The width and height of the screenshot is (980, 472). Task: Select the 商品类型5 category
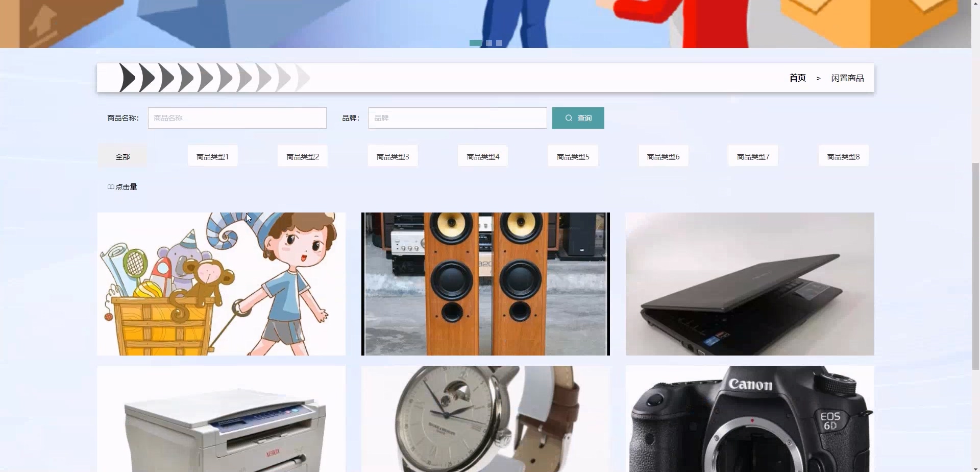(573, 156)
